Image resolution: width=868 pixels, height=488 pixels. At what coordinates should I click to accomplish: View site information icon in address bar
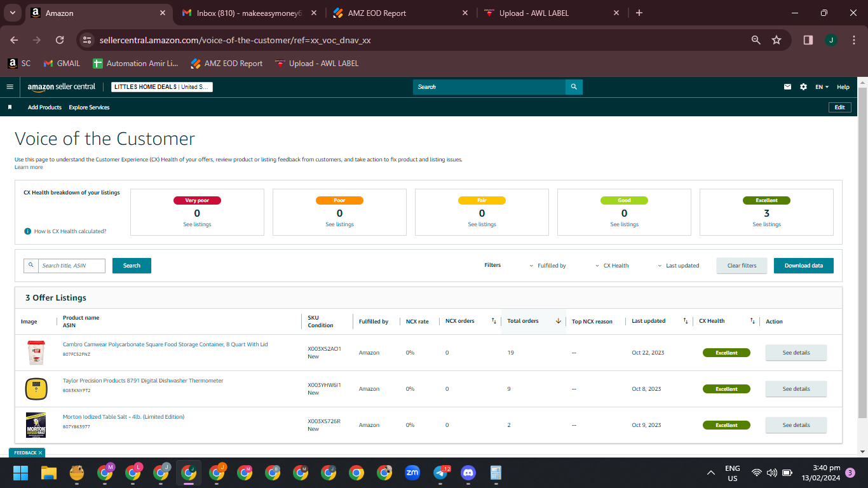tap(87, 40)
